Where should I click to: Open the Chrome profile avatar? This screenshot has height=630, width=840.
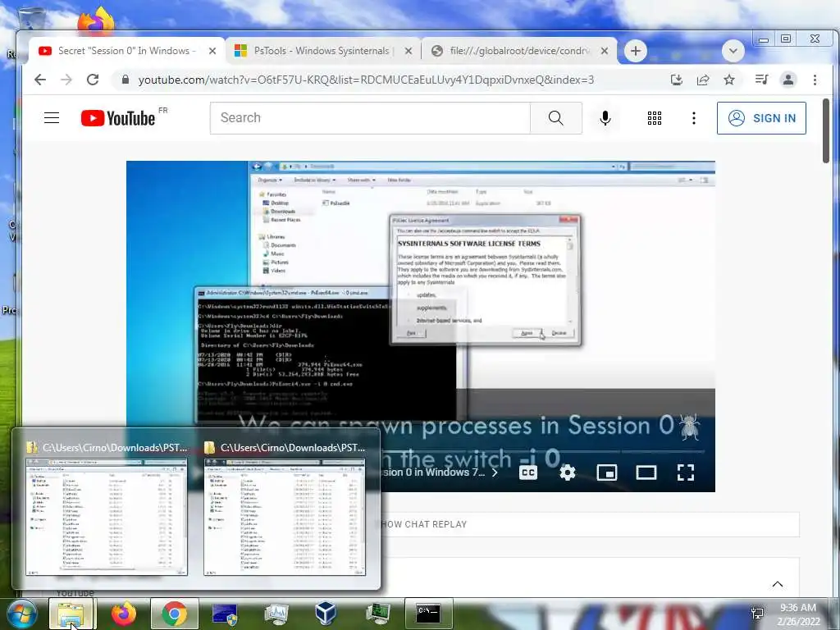(788, 80)
